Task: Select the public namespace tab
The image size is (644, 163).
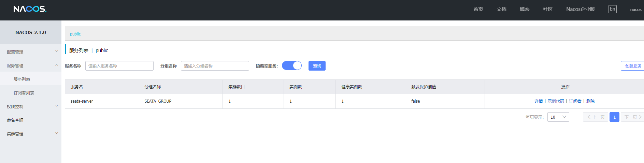Action: [x=75, y=34]
